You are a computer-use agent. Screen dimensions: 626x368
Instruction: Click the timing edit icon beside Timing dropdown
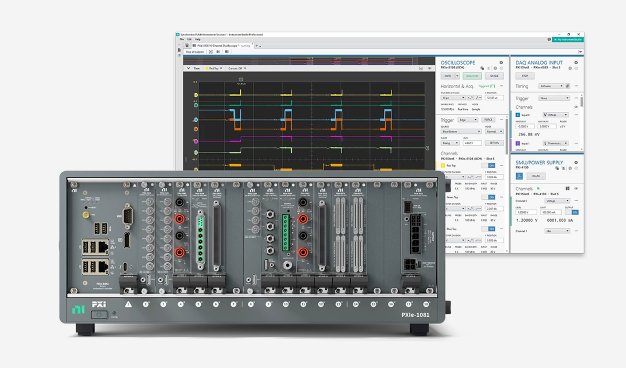pos(568,86)
